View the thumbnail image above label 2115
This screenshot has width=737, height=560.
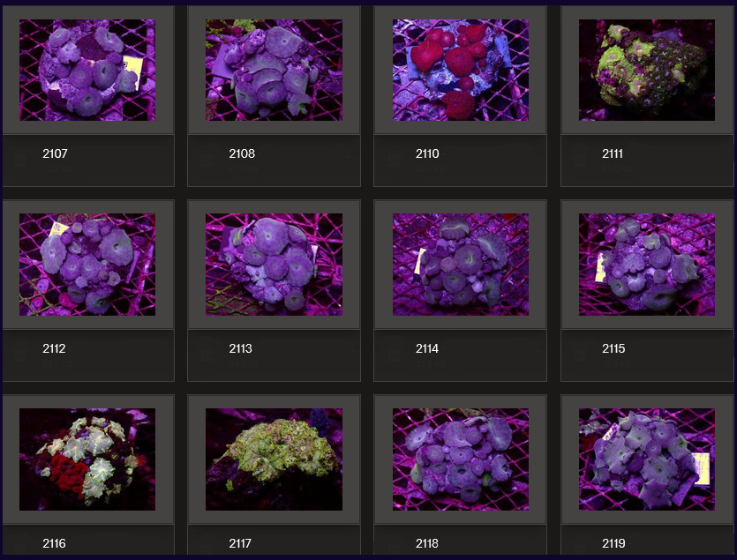[647, 265]
